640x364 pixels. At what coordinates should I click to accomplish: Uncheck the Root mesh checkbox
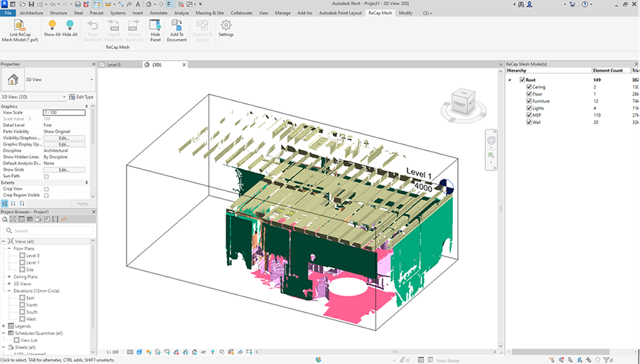(522, 80)
